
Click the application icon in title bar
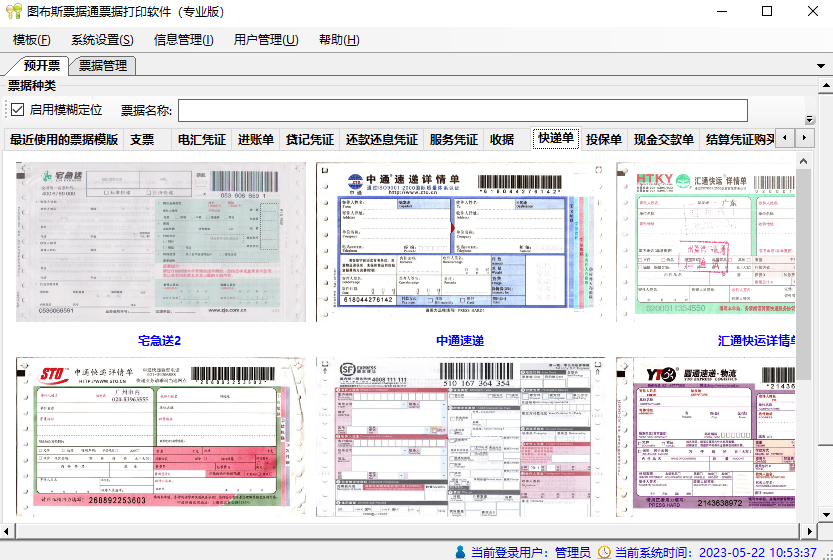(x=14, y=11)
